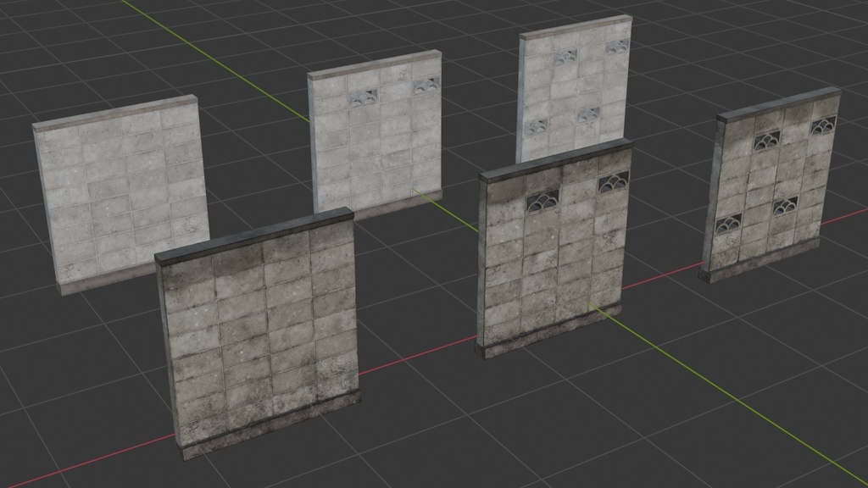Select the dark weathered wall with four vents
The width and height of the screenshot is (868, 488).
coord(771,184)
